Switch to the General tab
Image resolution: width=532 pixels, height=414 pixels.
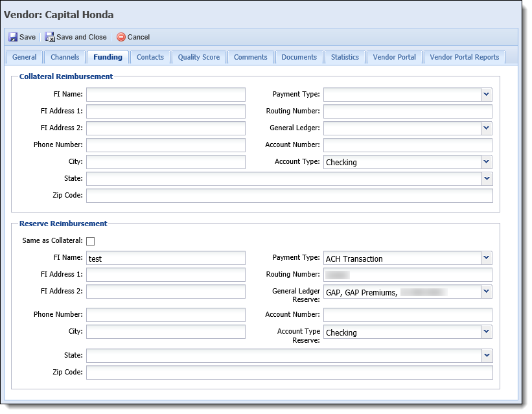tap(25, 57)
